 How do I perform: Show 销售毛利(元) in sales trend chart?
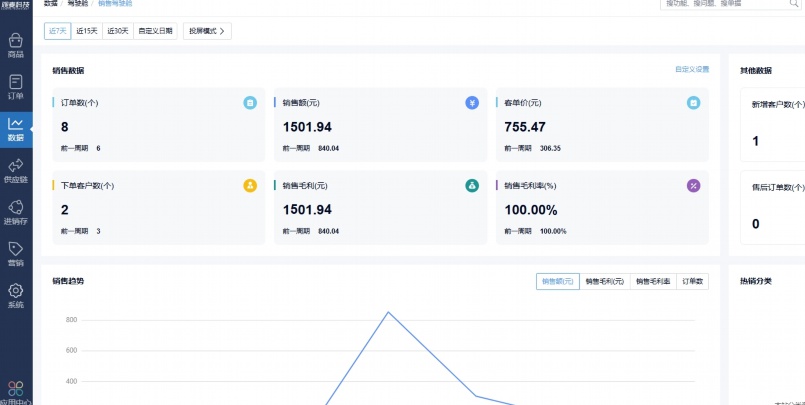(x=604, y=281)
